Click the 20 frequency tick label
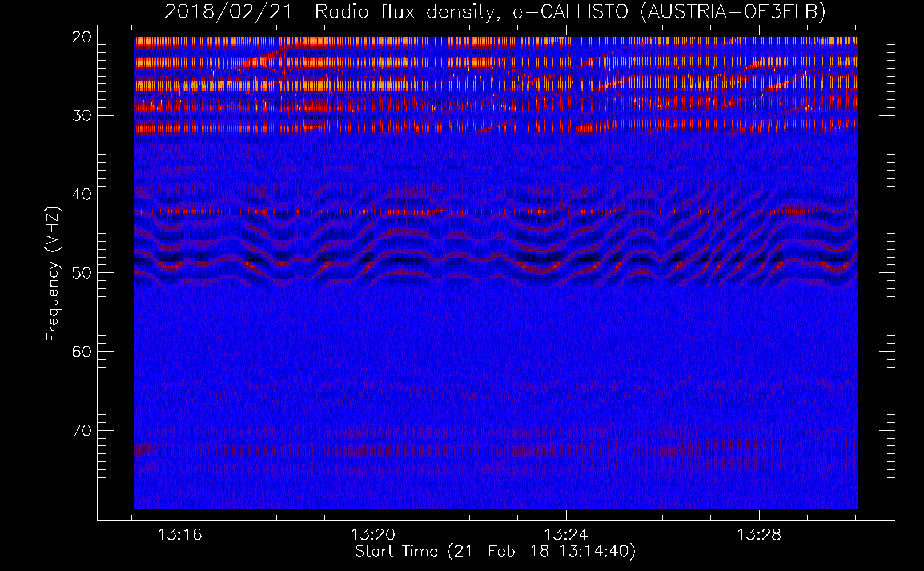 tap(82, 37)
